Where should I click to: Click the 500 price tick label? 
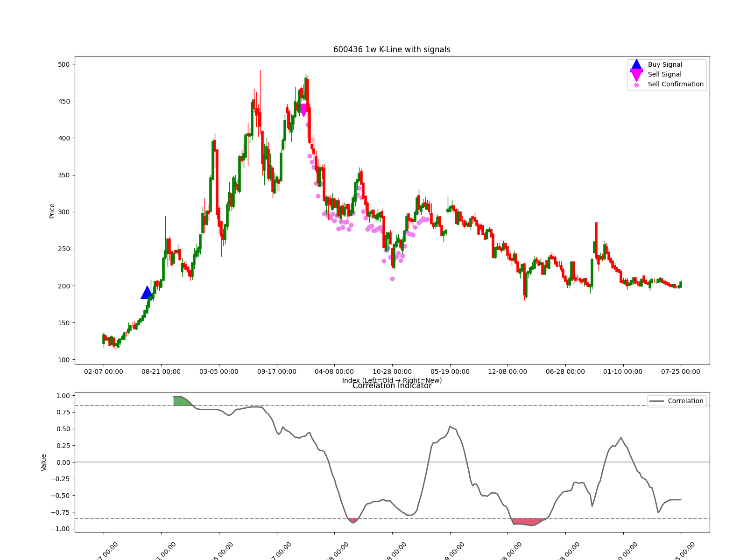pos(64,64)
